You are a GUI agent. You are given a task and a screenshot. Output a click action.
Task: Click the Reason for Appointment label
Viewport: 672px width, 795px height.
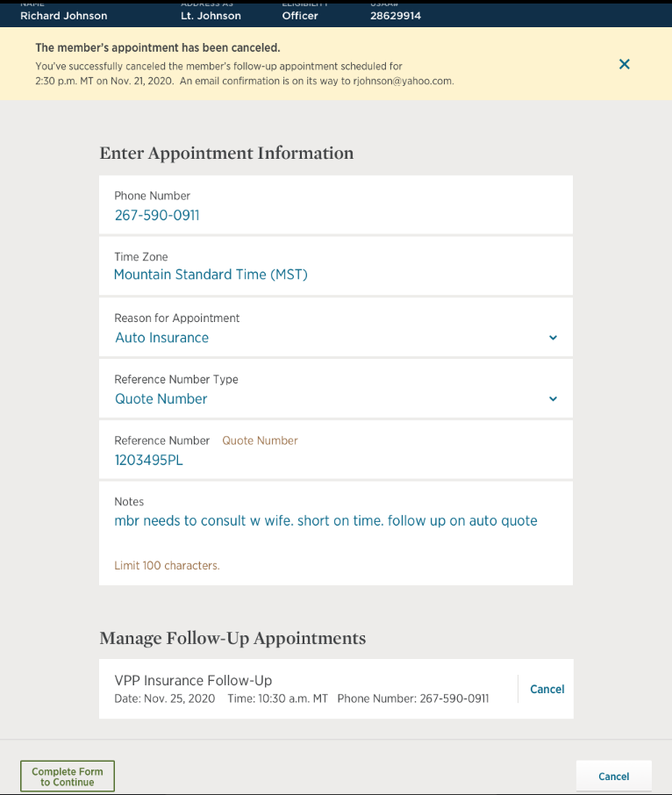[x=177, y=318]
